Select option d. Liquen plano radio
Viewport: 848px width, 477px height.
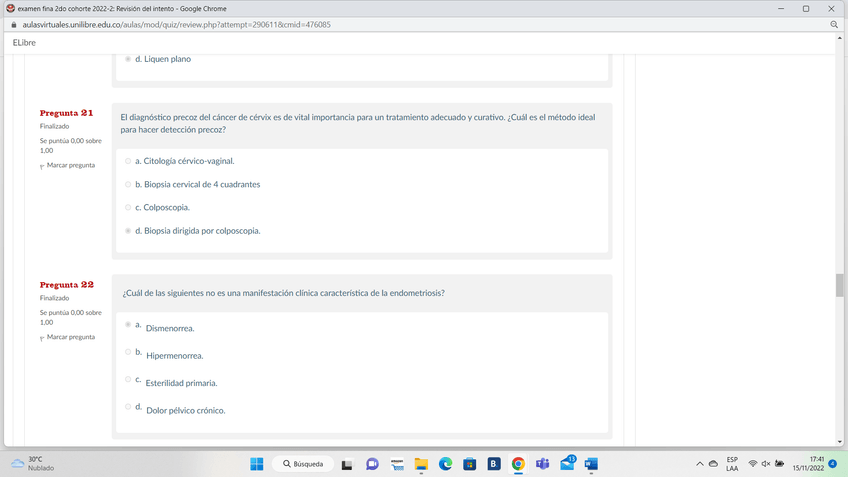click(128, 59)
